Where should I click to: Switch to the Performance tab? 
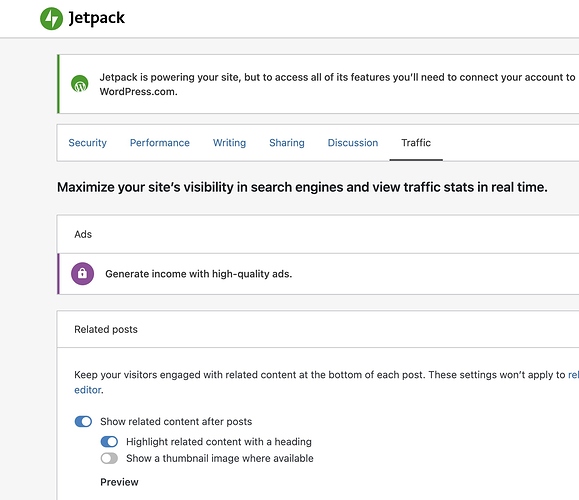(x=160, y=143)
